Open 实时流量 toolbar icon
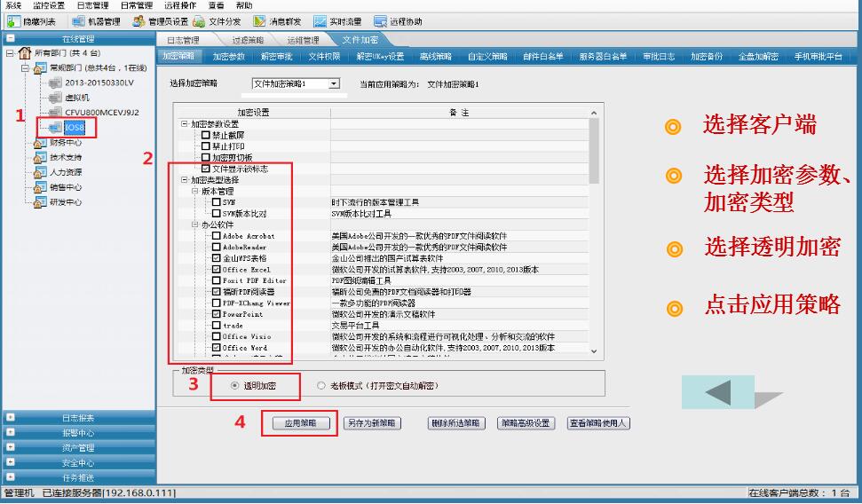 [x=320, y=21]
